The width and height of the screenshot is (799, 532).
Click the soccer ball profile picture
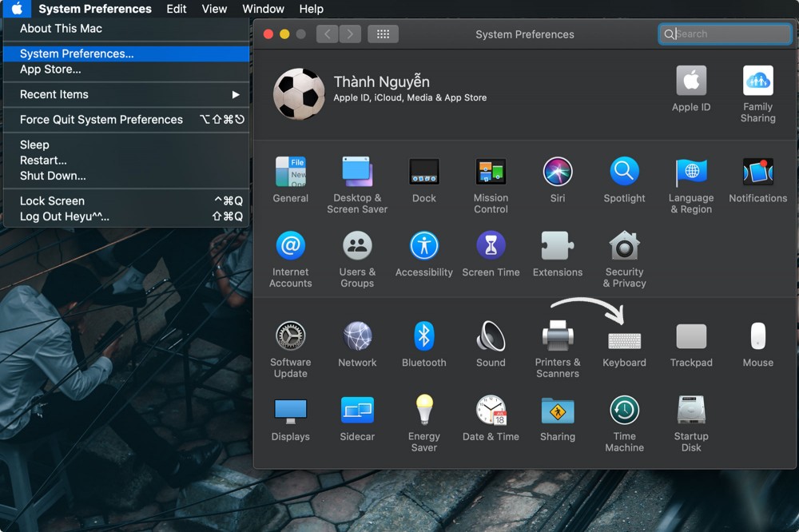(299, 93)
